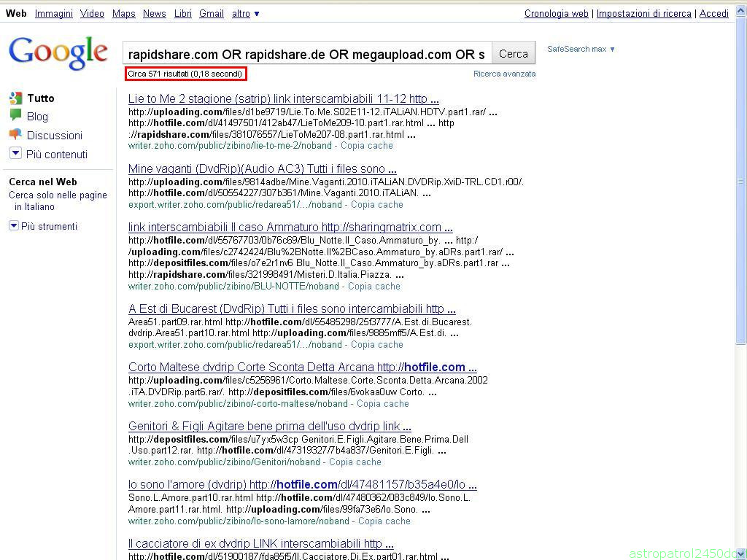This screenshot has height=560, width=747.
Task: Open the Blog results icon
Action: 16,115
